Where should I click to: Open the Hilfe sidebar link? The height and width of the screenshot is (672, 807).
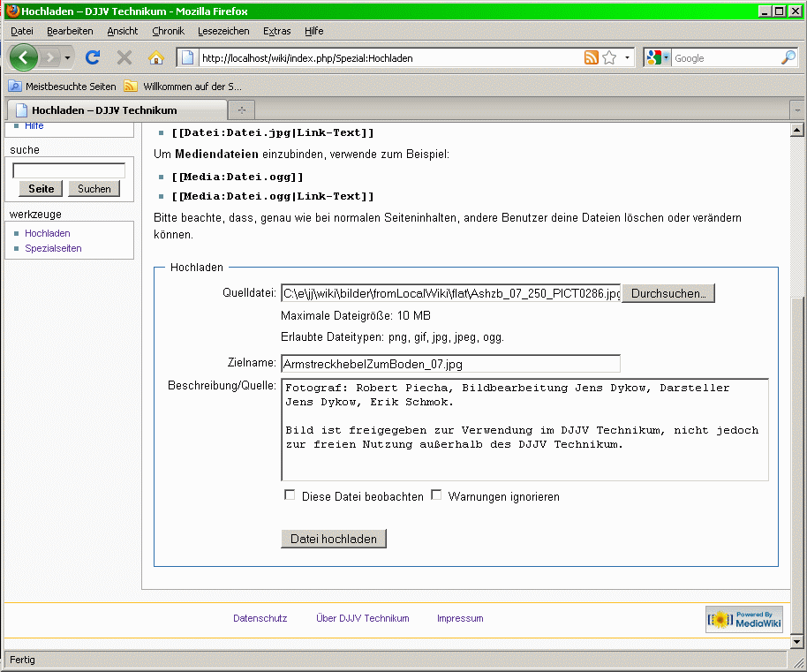coord(34,126)
